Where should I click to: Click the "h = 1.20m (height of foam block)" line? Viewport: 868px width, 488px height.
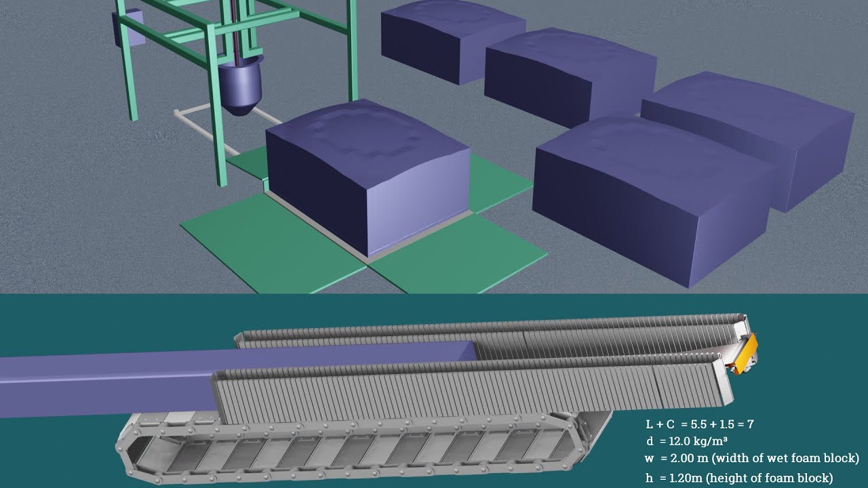[x=739, y=478]
